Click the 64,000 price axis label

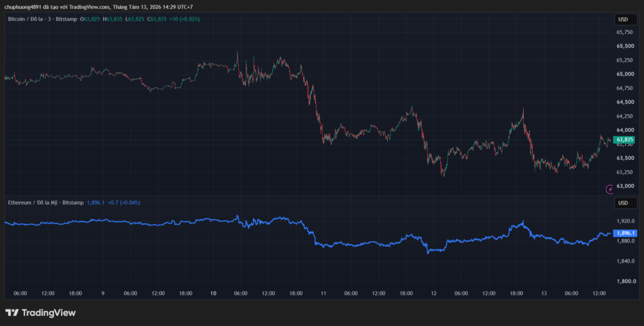tap(625, 130)
